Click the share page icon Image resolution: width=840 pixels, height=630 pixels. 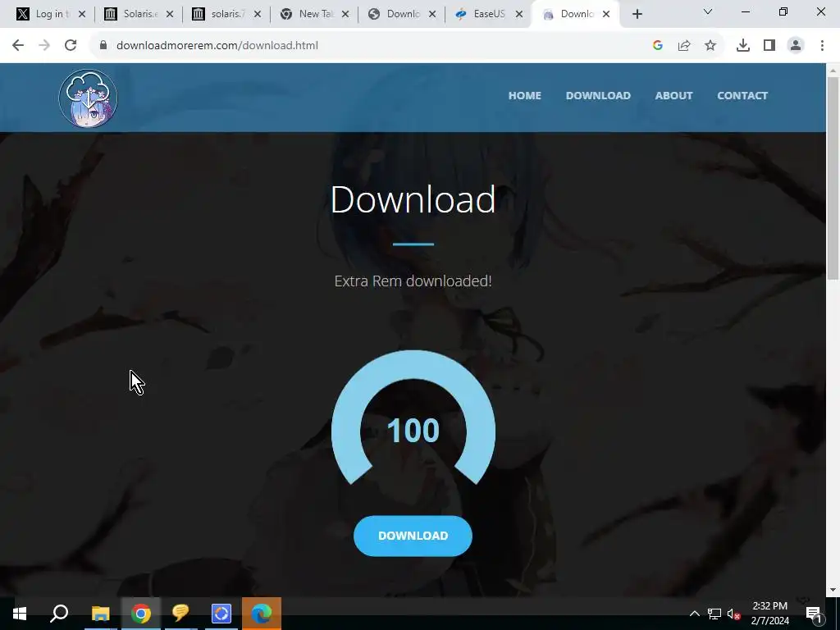point(684,46)
